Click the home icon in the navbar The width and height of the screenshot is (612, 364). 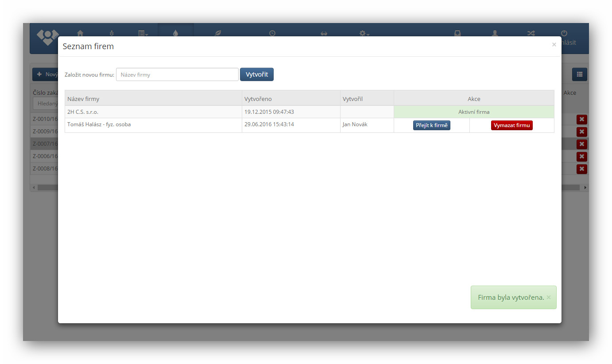tap(80, 33)
